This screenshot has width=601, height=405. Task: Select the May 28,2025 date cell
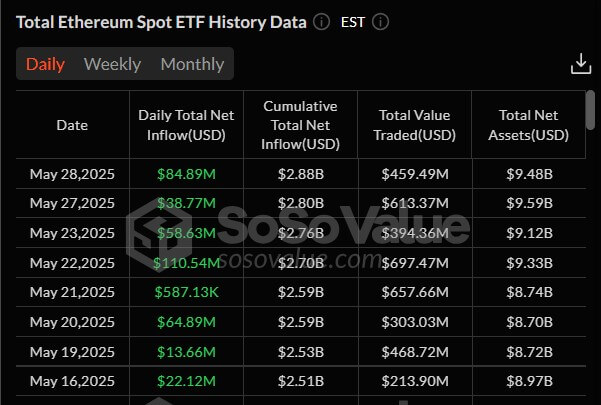(72, 174)
